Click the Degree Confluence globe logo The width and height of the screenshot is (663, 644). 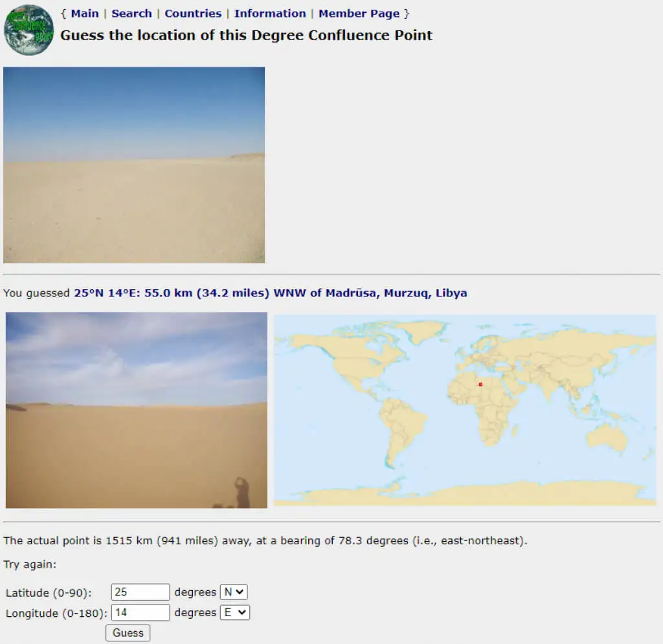tap(28, 30)
